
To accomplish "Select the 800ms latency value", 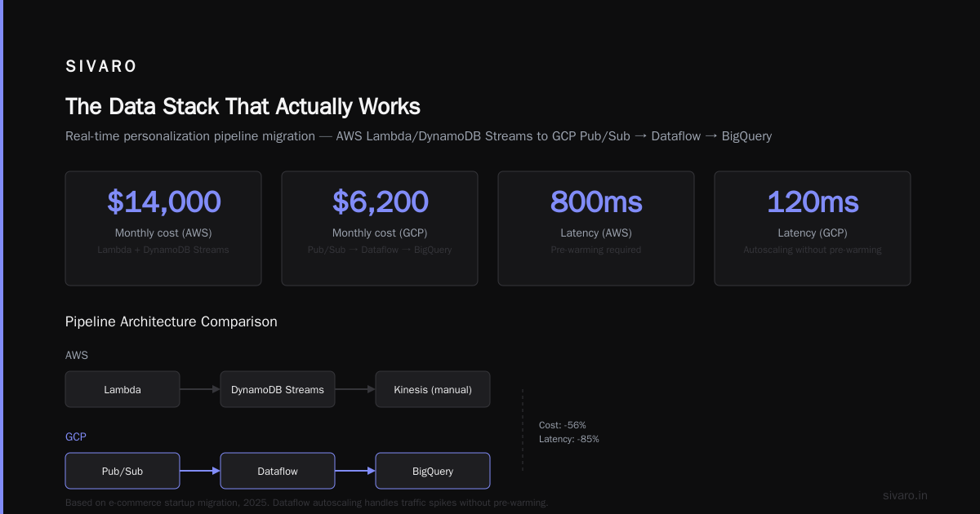I will click(596, 202).
